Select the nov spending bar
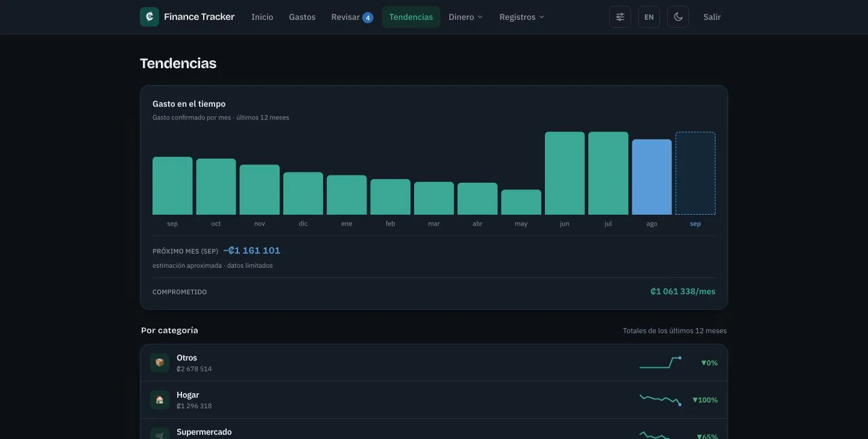Viewport: 868px width, 439px height. pyautogui.click(x=260, y=189)
